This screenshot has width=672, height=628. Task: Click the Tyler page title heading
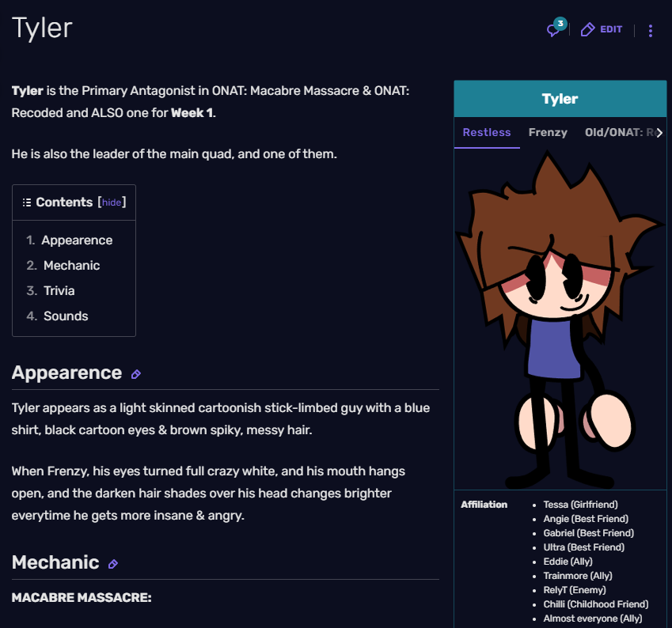click(x=42, y=28)
